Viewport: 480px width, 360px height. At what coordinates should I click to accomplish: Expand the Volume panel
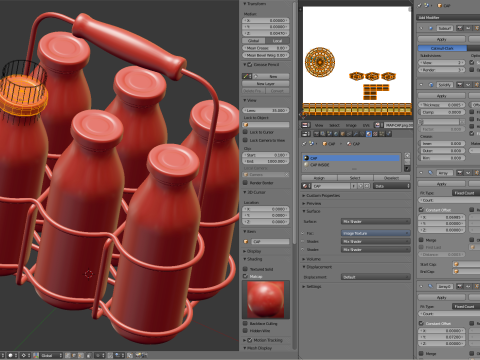click(304, 259)
